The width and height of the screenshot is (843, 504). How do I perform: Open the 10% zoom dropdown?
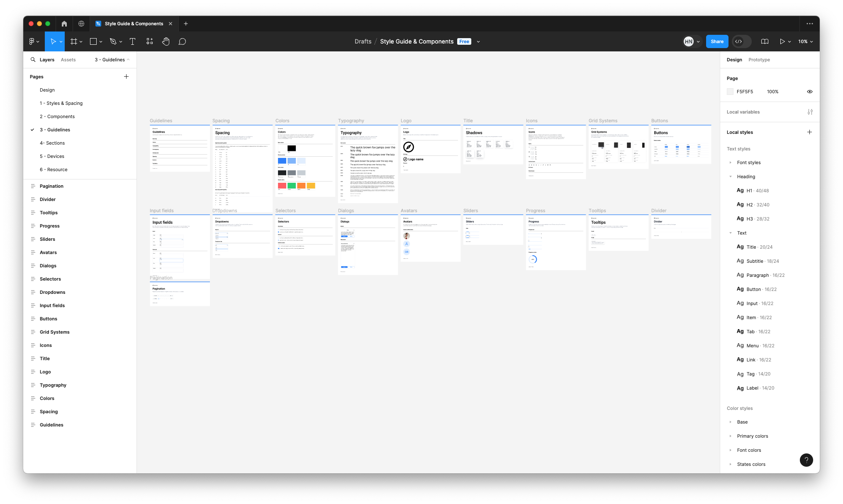pyautogui.click(x=805, y=41)
